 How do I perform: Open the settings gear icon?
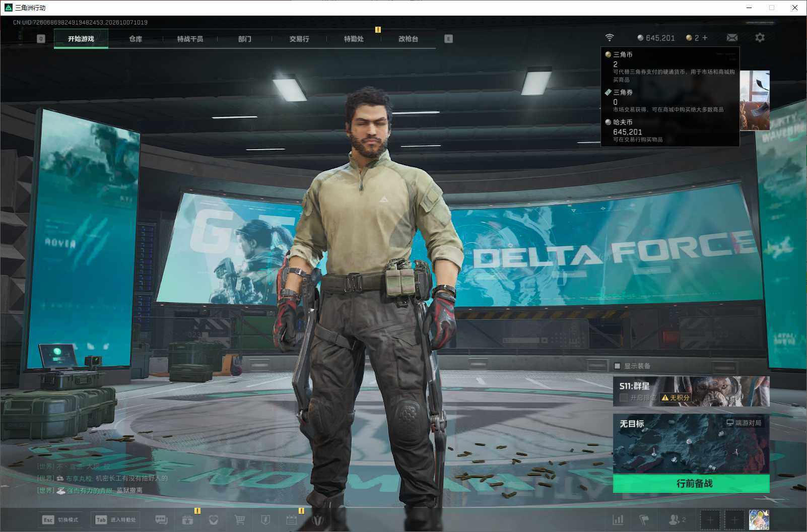tap(760, 38)
